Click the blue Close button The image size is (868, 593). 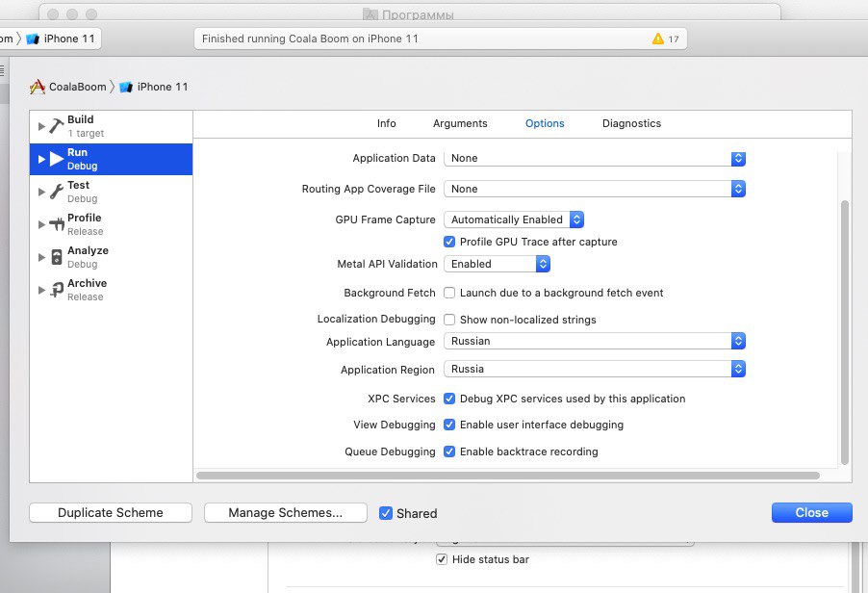tap(811, 513)
